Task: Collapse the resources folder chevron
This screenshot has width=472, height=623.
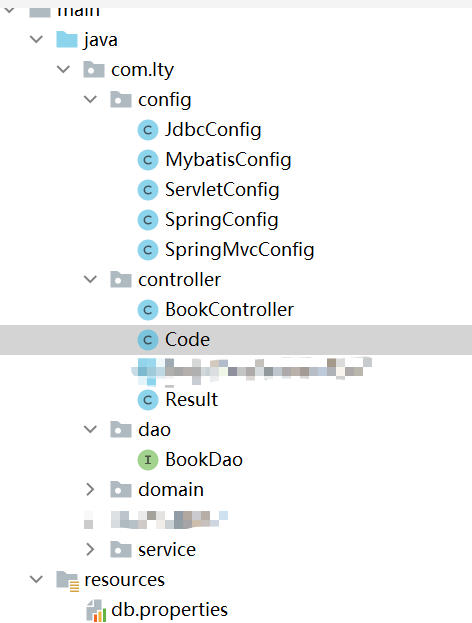Action: coord(37,579)
